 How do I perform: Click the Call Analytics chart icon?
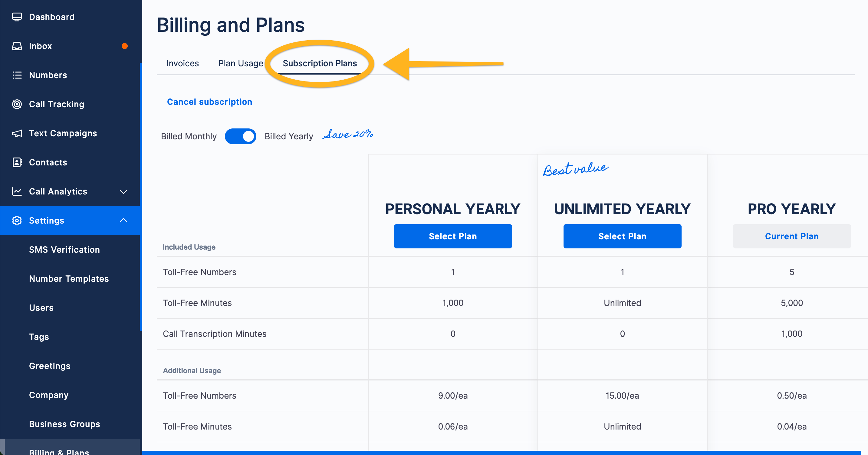(17, 191)
